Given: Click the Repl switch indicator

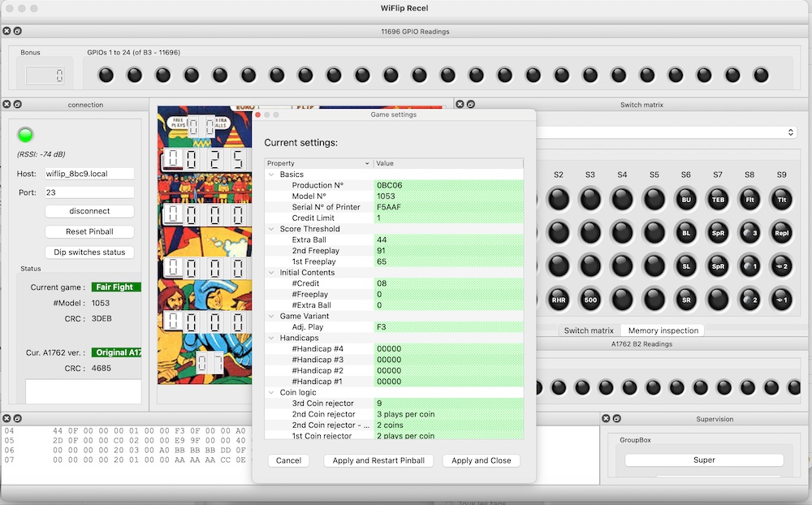Looking at the screenshot, I should 782,233.
